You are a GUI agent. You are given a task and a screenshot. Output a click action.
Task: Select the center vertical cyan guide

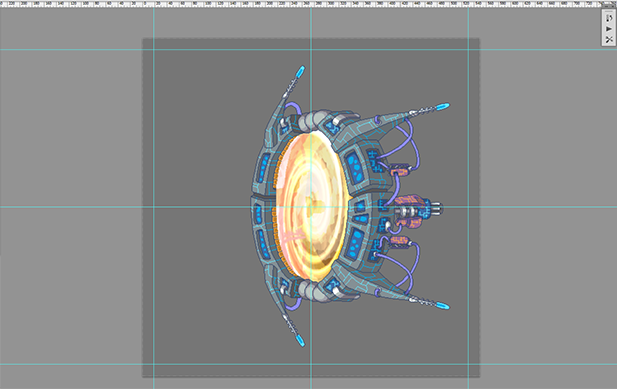(311, 198)
